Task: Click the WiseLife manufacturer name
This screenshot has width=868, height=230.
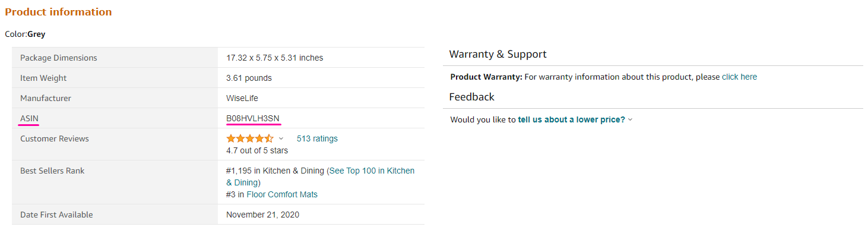Action: (x=242, y=98)
